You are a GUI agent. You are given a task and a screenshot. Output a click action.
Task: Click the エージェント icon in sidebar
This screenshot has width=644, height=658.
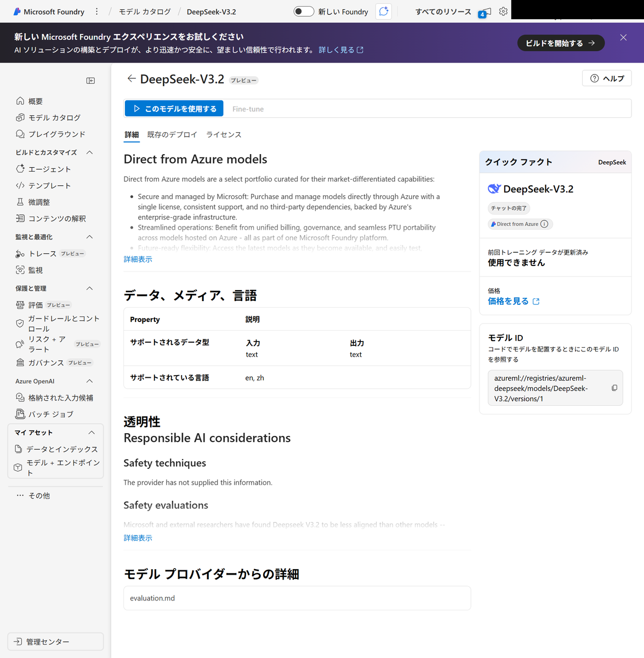coord(20,169)
